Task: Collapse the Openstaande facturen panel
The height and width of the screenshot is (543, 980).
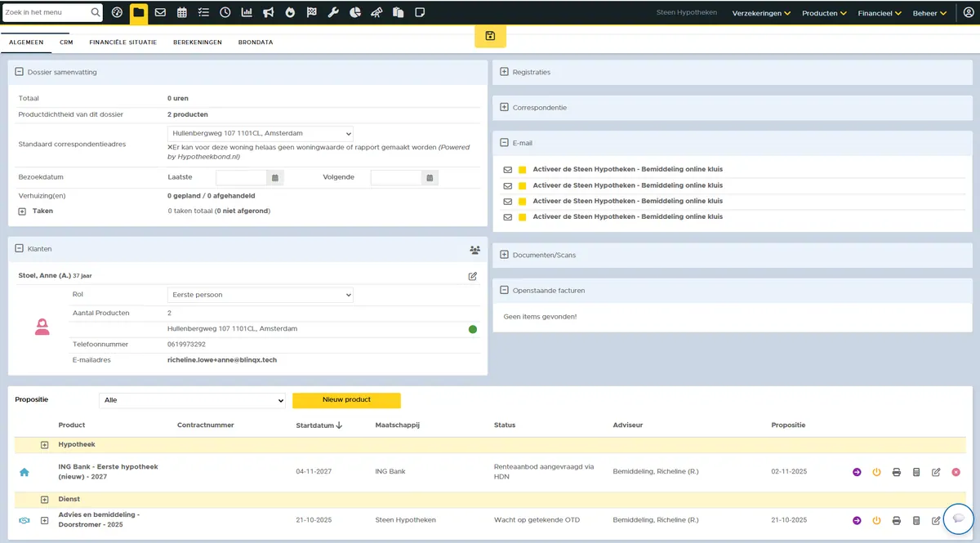Action: click(x=504, y=291)
